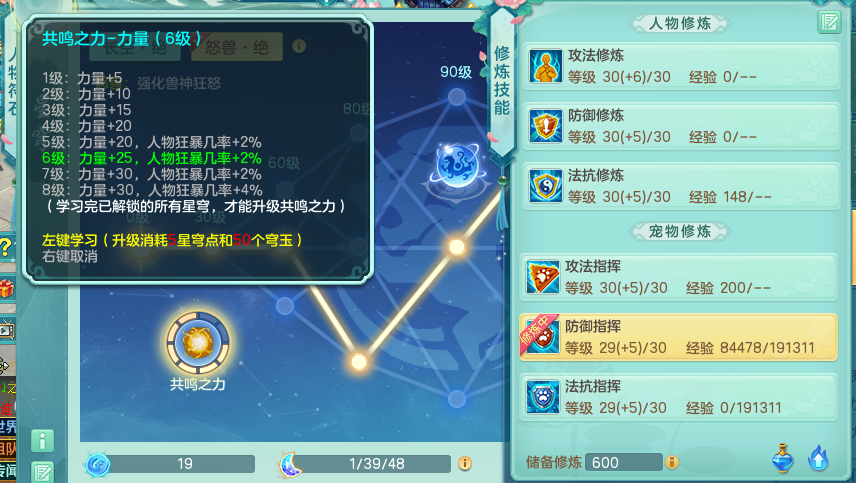This screenshot has width=856, height=483.
Task: Click the glowing node at bottom of path
Action: coord(358,361)
